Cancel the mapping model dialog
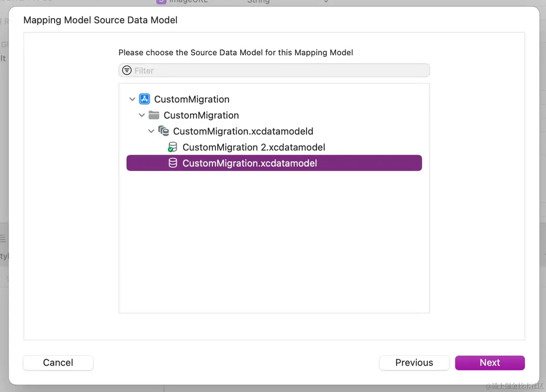Viewport: 546px width, 392px height. coord(58,363)
